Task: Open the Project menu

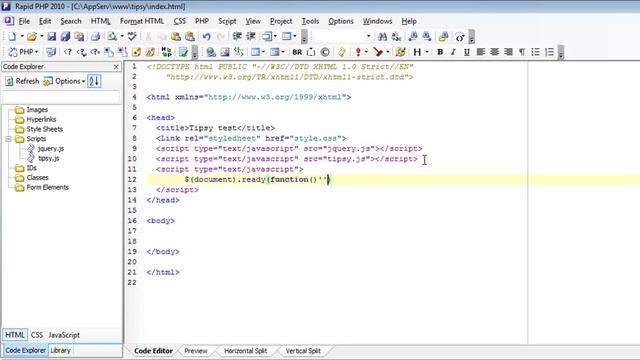Action: 281,21
